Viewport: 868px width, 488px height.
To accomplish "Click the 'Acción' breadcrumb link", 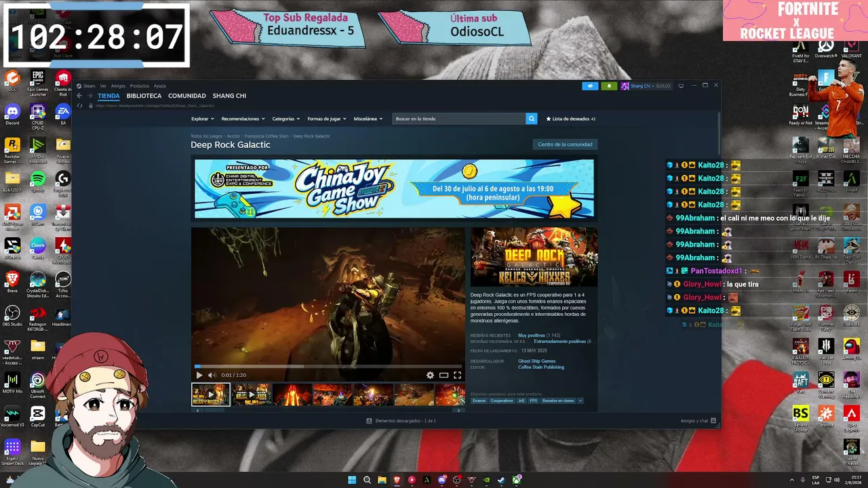I will point(233,136).
